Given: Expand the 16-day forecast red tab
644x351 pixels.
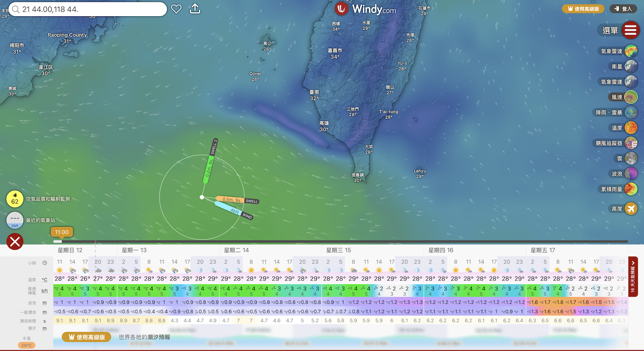Looking at the screenshot, I should (x=633, y=276).
